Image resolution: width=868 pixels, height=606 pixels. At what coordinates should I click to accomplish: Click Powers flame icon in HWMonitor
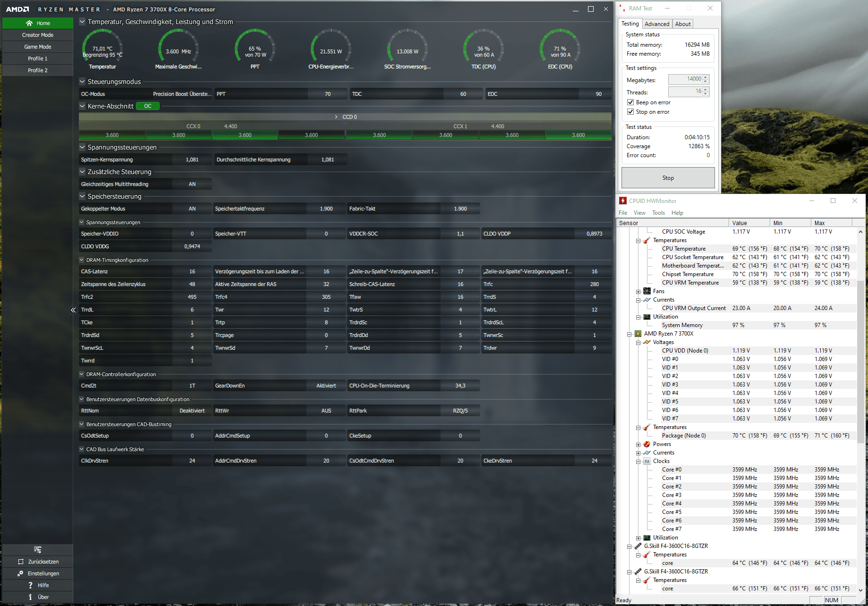tap(647, 444)
